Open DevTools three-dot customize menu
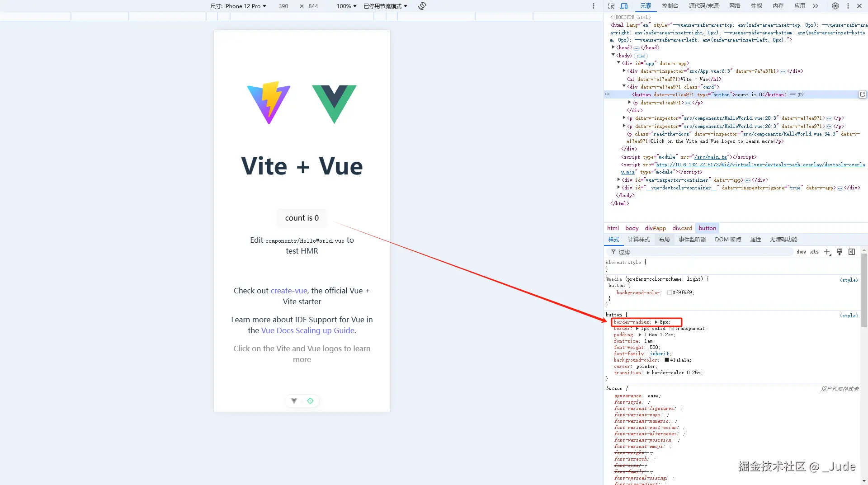 coord(848,6)
